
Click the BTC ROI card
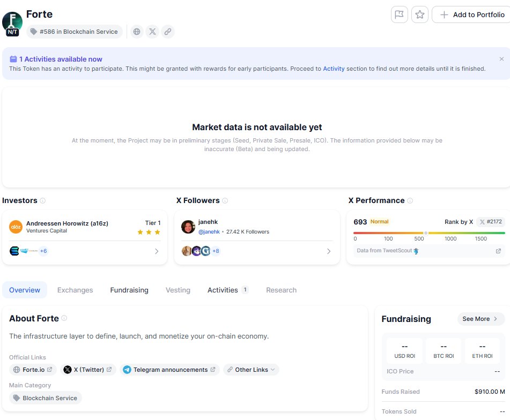[444, 351]
